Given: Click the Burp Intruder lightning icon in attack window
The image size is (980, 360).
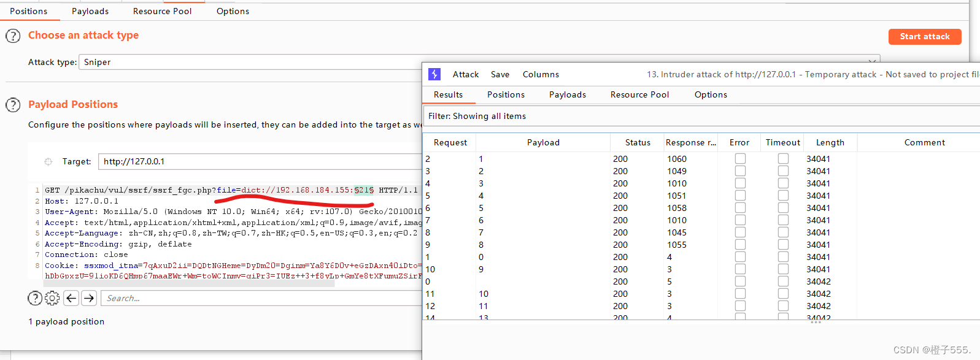Looking at the screenshot, I should [x=434, y=74].
